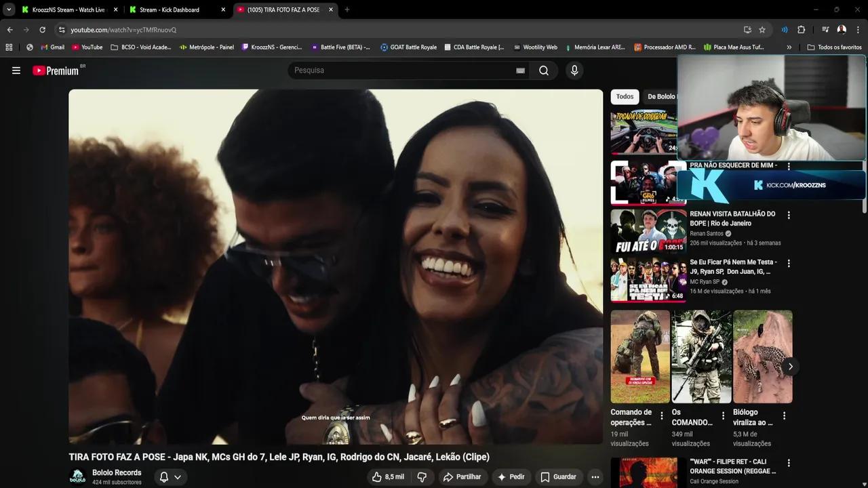Open the on-screen keyboard in the search bar
Screen dimensions: 868x488
520,70
